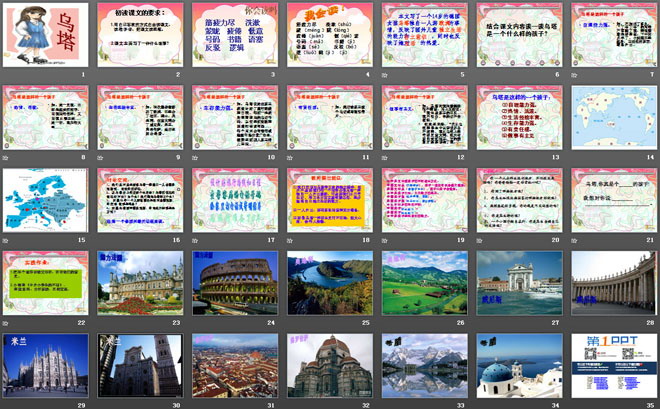Screen dimensions: 660x409
Task: Click the animation star icon under slide 17
Action: [195, 241]
